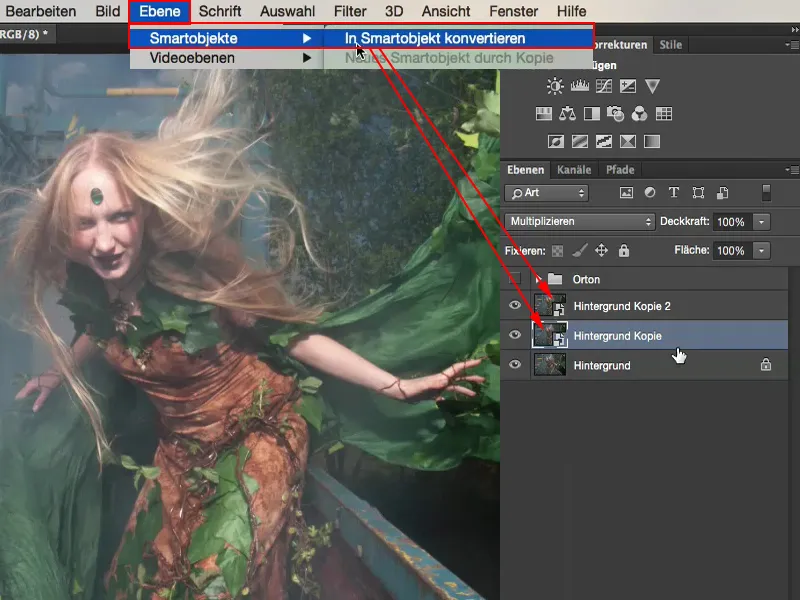This screenshot has width=800, height=600.
Task: Toggle lock all (padlock in Fixieren row)
Action: pos(623,250)
